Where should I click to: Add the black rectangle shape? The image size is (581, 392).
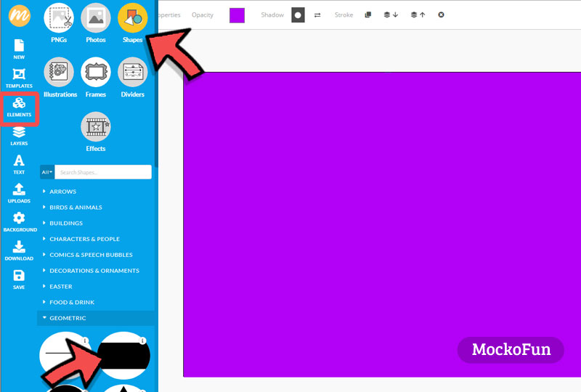point(123,356)
